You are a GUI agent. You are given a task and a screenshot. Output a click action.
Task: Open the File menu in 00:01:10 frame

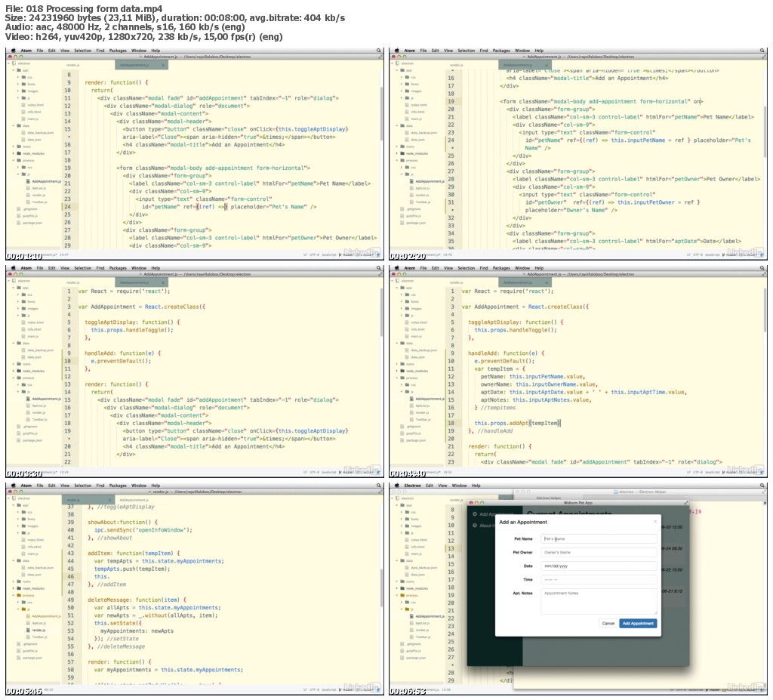click(40, 51)
